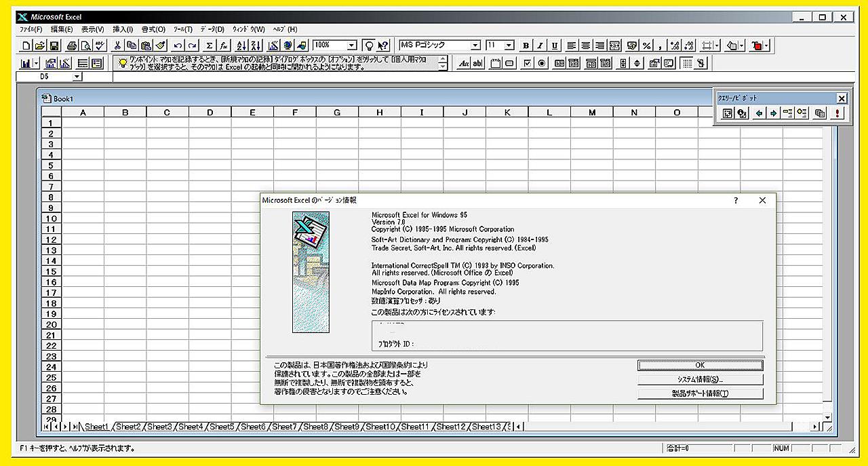Image resolution: width=868 pixels, height=466 pixels.
Task: Click the Save floppy disk icon
Action: pyautogui.click(x=54, y=45)
